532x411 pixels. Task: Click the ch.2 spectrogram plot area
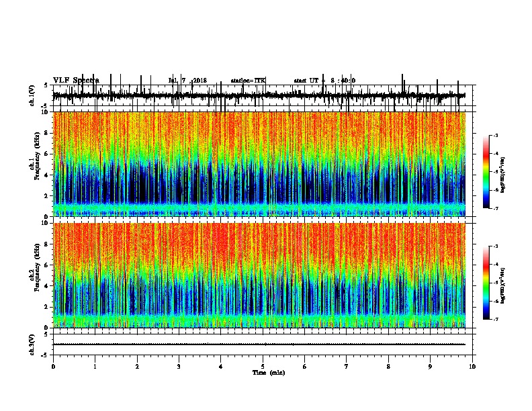[x=259, y=275]
